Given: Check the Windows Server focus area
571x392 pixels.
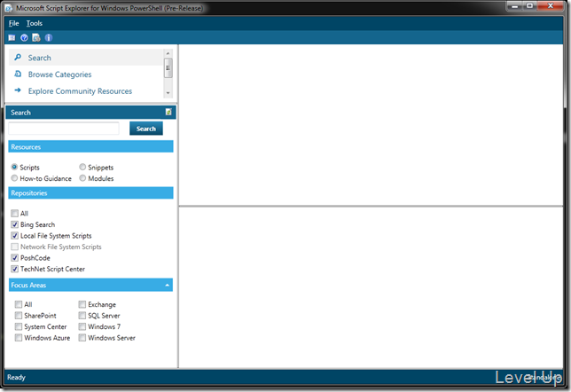Looking at the screenshot, I should (x=82, y=338).
